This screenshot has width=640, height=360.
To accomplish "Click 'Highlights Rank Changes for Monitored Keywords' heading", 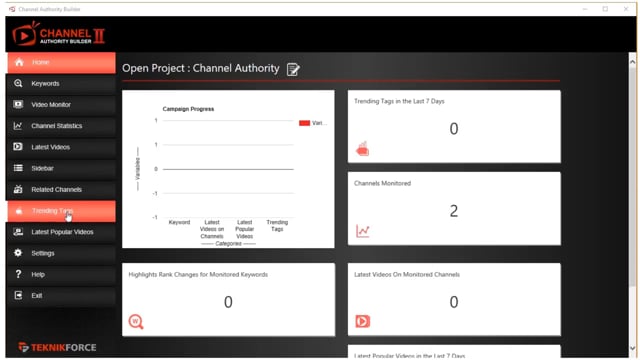I will point(198,274).
